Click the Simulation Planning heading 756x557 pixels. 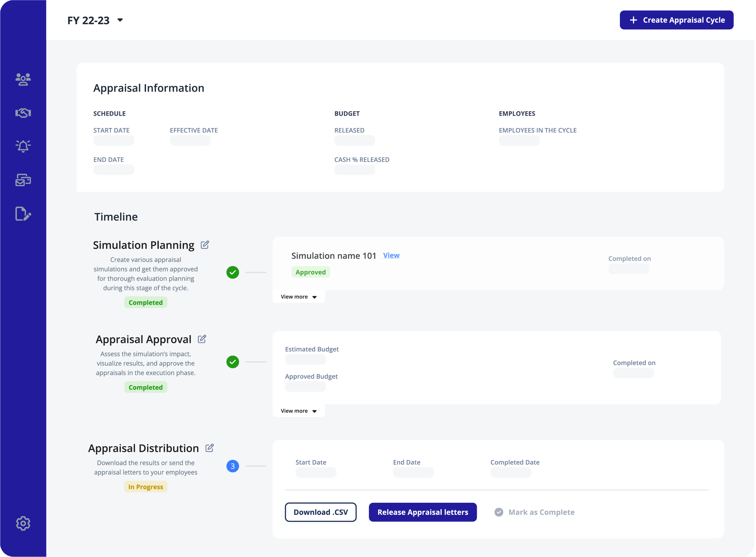click(x=143, y=245)
